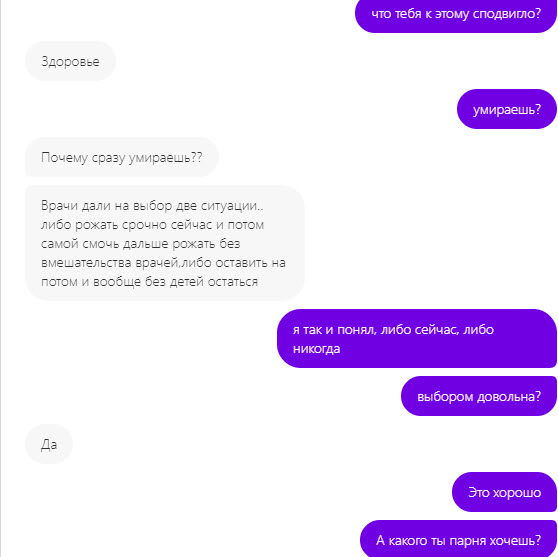The image size is (558, 557).
Task: Select the short gray 'Да' reply
Action: [49, 444]
